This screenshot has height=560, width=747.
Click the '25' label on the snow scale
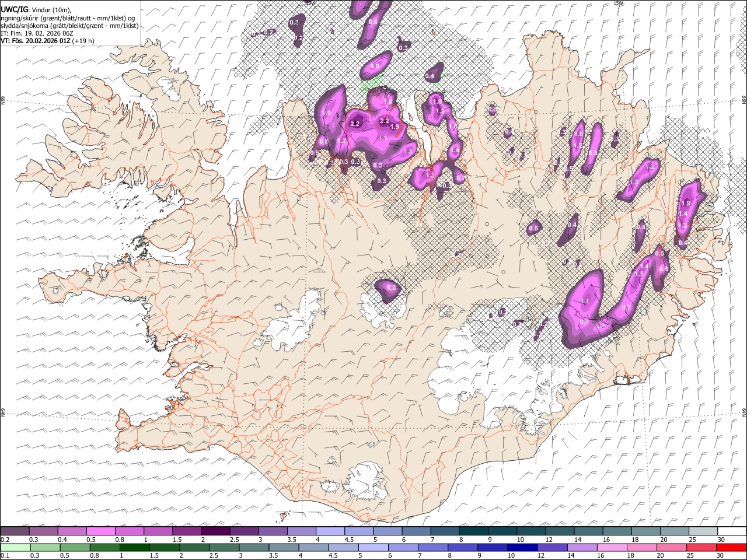tap(692, 540)
